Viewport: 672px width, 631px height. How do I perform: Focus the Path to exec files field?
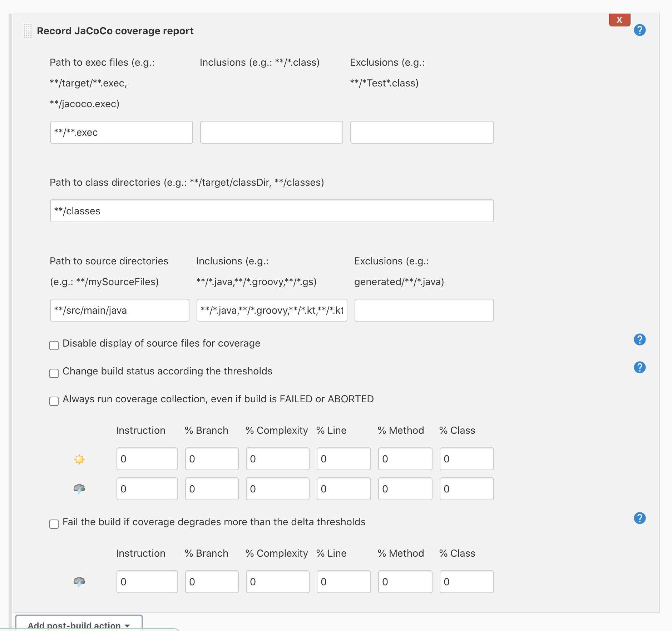click(x=121, y=132)
